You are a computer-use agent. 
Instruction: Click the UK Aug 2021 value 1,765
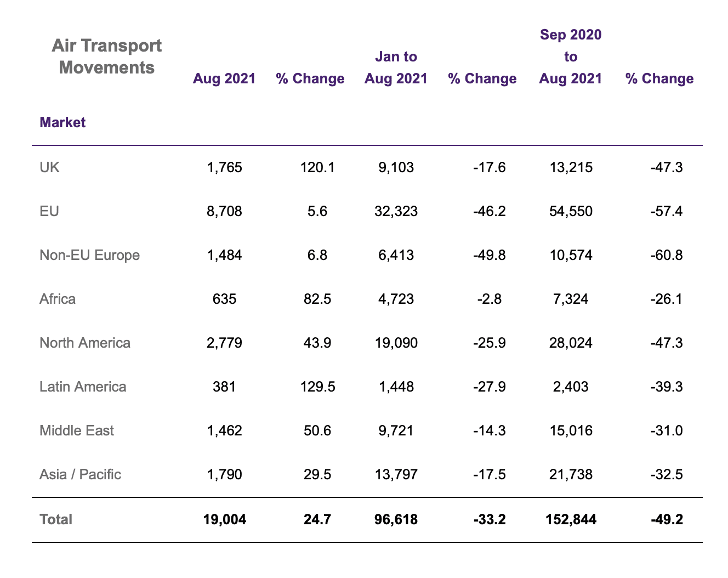point(224,167)
